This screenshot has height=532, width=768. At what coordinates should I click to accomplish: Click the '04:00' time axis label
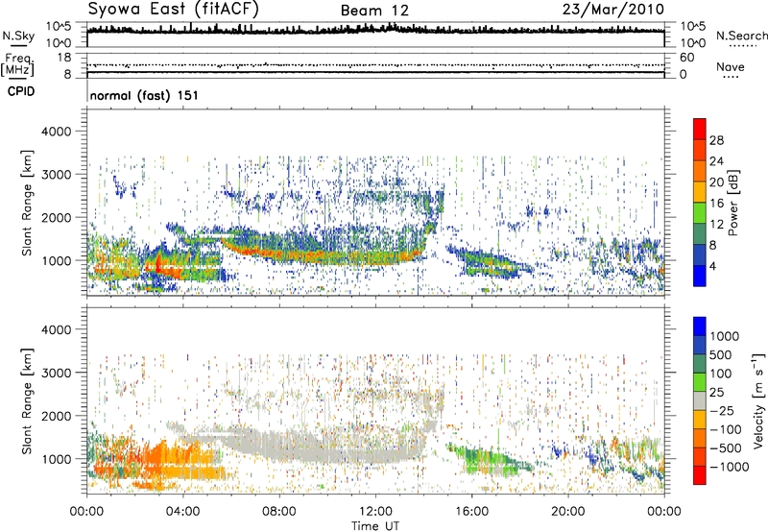point(182,512)
